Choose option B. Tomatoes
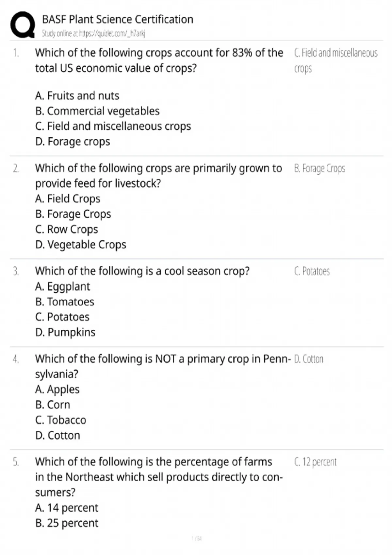 point(65,302)
